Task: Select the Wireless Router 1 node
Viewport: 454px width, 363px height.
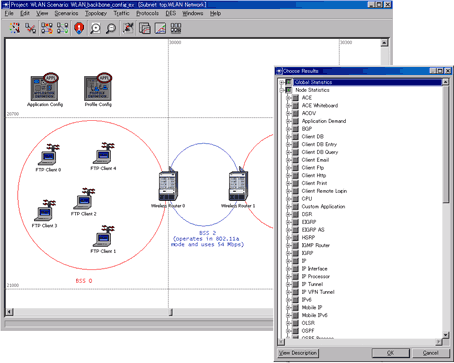Action: (x=238, y=185)
